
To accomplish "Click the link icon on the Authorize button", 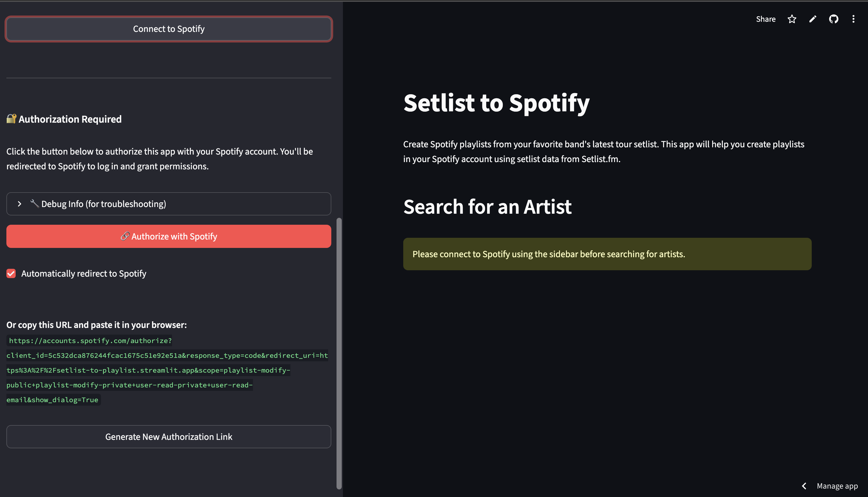I will [x=125, y=236].
